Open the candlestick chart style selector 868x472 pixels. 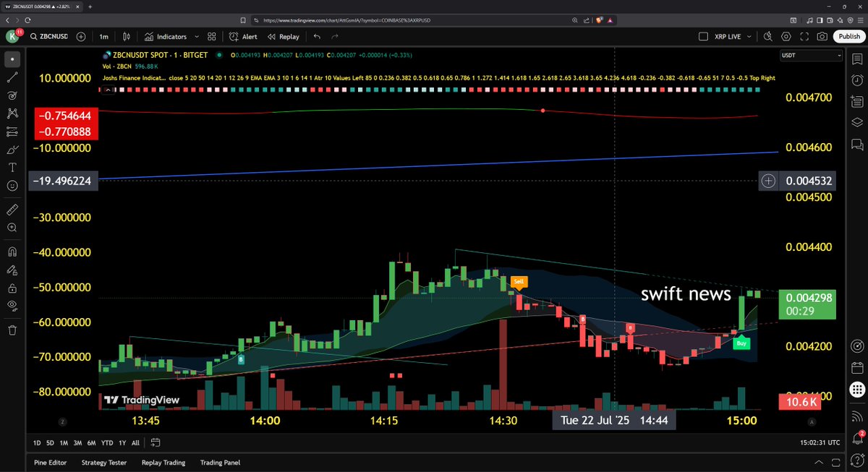pos(127,36)
